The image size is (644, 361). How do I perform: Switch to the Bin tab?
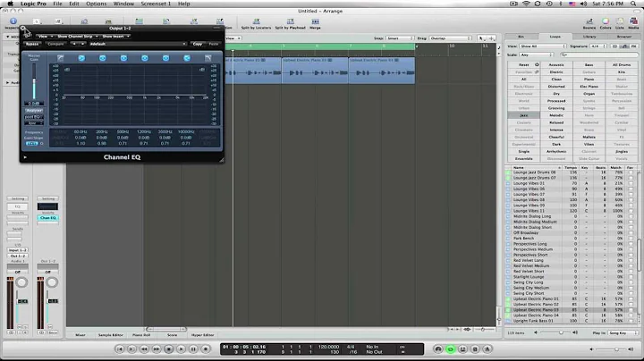pyautogui.click(x=521, y=37)
